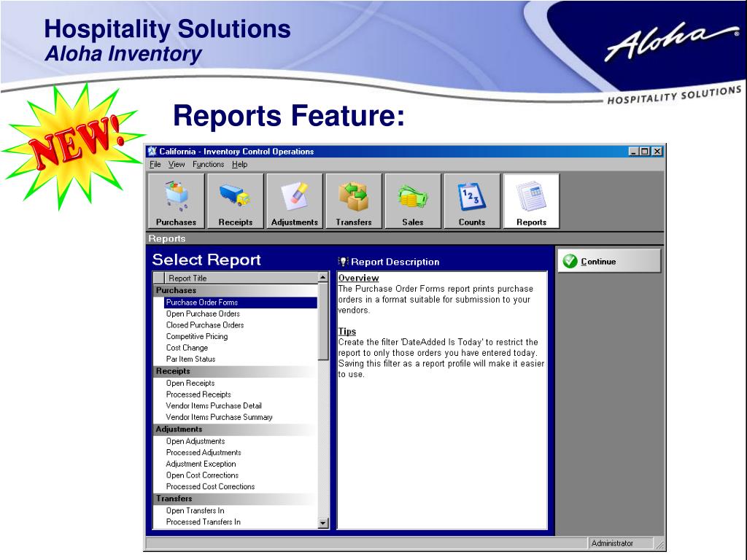Click the green checkmark on Continue
Viewport: 747px width, 560px height.
point(570,262)
